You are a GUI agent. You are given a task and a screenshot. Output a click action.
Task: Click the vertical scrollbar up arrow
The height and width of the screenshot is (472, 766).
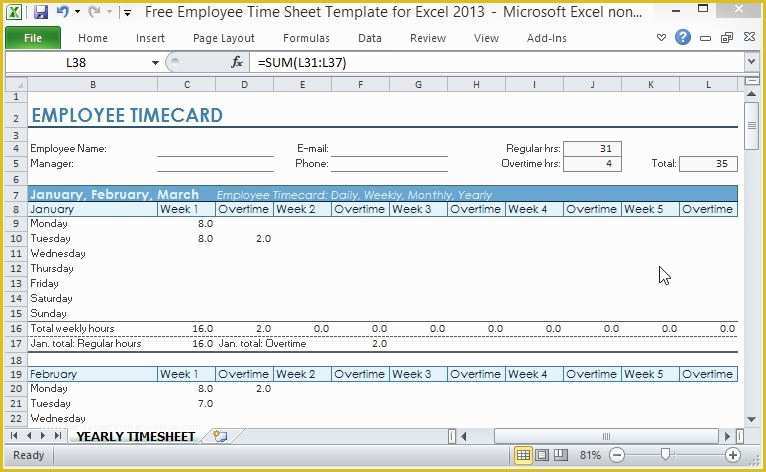751,93
